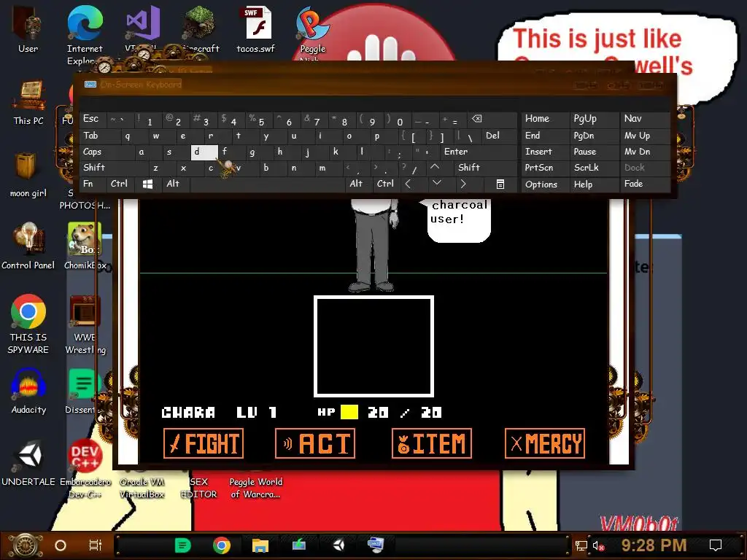Click the Esc key on keyboard
The width and height of the screenshot is (747, 560).
(x=93, y=119)
